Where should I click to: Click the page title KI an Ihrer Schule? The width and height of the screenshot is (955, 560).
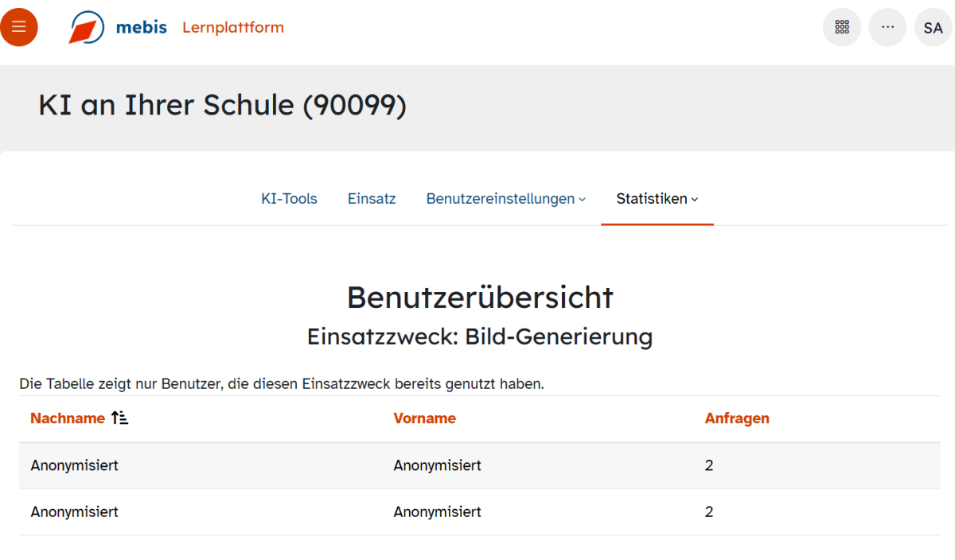(x=222, y=106)
